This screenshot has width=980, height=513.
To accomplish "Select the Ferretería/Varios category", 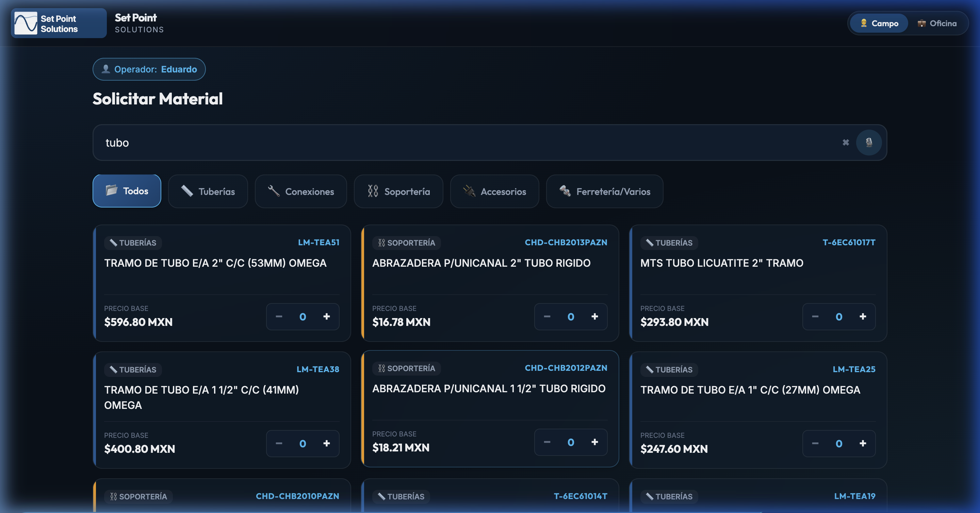I will pyautogui.click(x=604, y=191).
